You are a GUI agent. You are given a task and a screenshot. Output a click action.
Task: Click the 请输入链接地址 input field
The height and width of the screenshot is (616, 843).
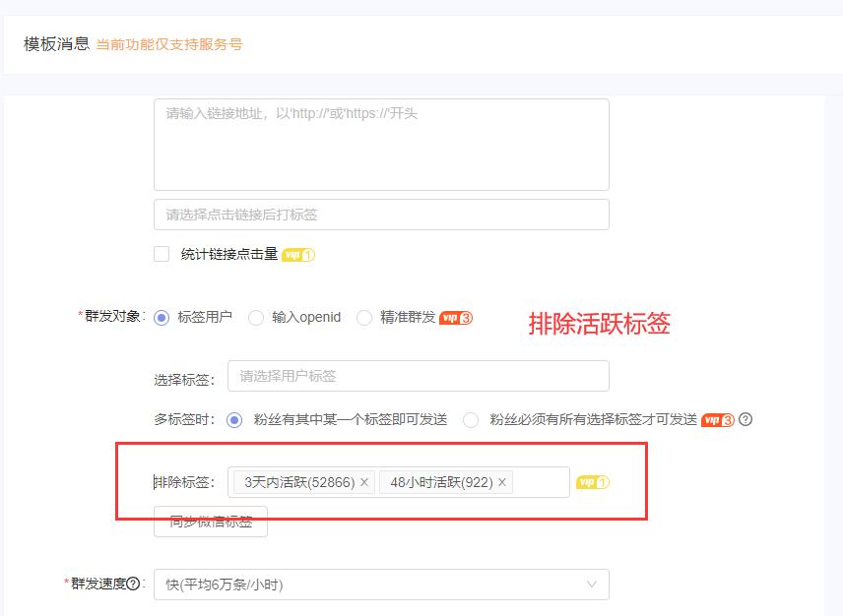[381, 143]
